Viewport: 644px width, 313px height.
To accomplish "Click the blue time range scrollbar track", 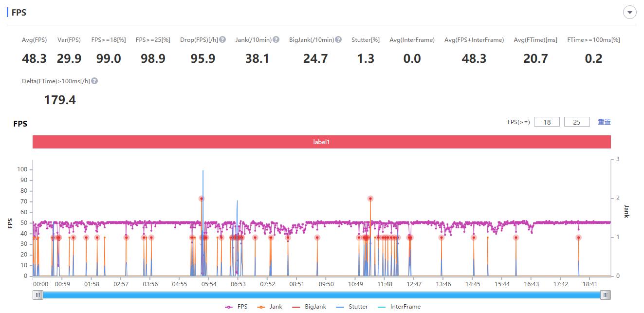I will (321, 295).
